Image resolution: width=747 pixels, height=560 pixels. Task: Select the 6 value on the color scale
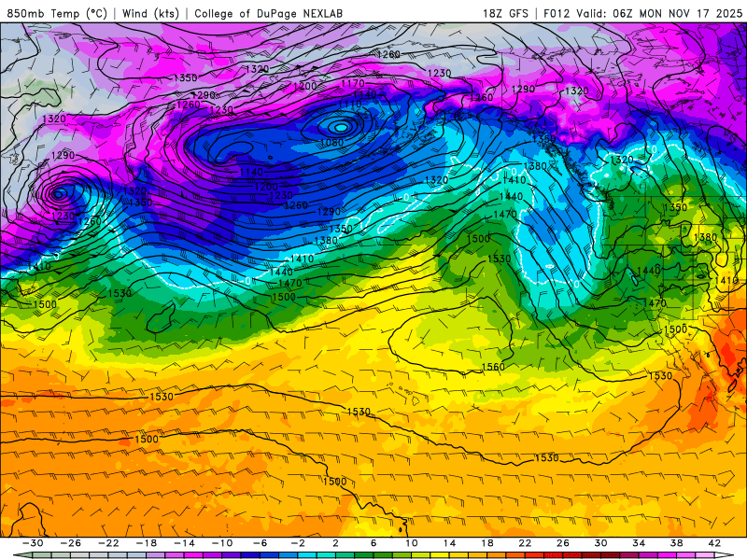373,543
